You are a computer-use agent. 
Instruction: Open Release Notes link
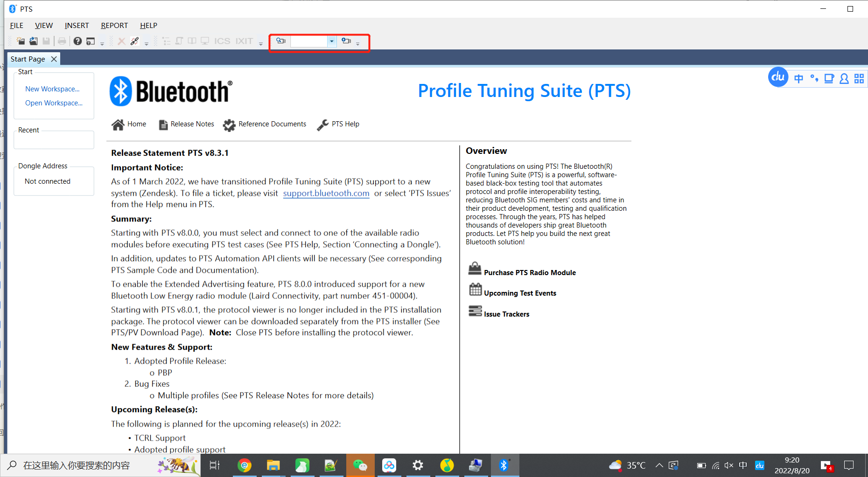click(x=192, y=124)
